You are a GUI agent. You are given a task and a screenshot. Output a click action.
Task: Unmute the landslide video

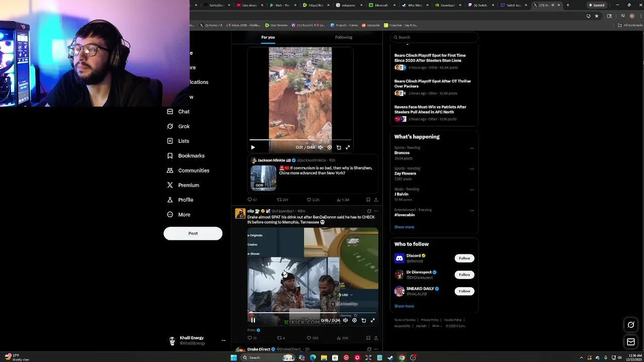(x=320, y=147)
